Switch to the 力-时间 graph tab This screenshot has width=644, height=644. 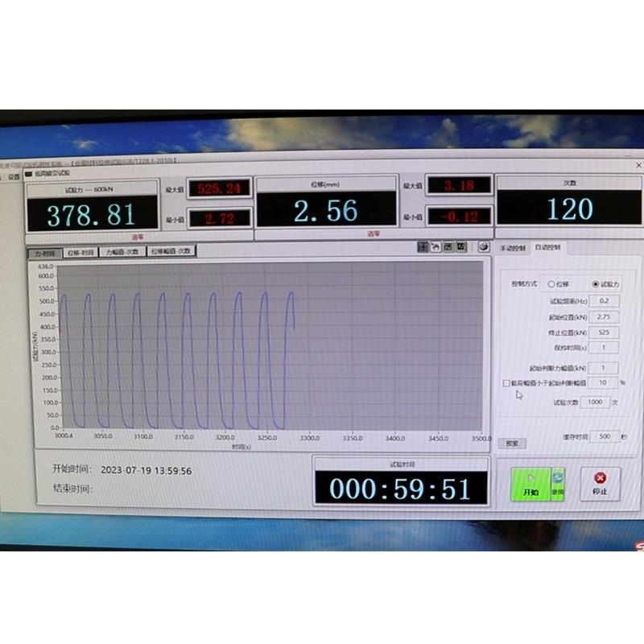click(x=45, y=254)
